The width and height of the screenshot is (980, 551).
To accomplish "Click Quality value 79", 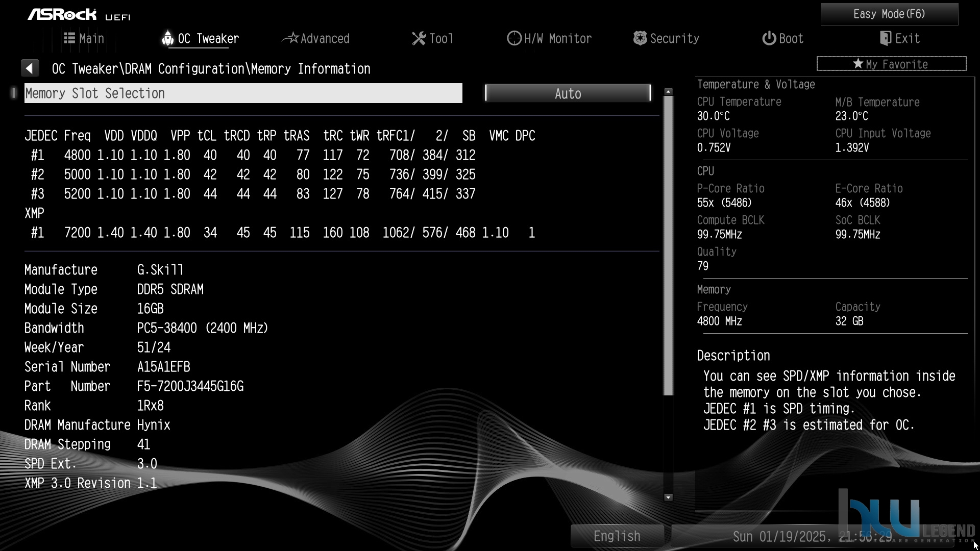I will [x=703, y=266].
